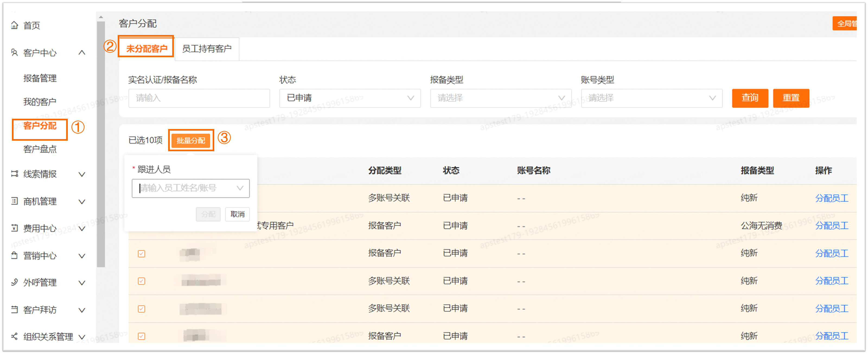The height and width of the screenshot is (354, 868).
Task: Uncheck the second visible row checkbox
Action: (142, 281)
